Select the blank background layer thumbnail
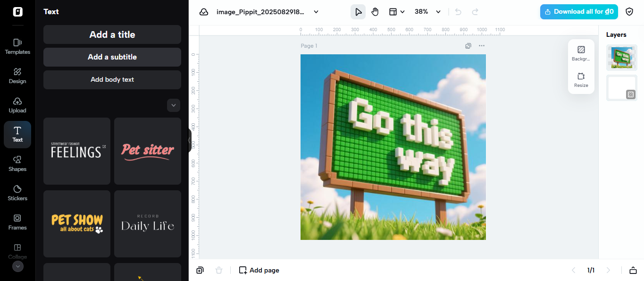The image size is (644, 281). coord(621,88)
